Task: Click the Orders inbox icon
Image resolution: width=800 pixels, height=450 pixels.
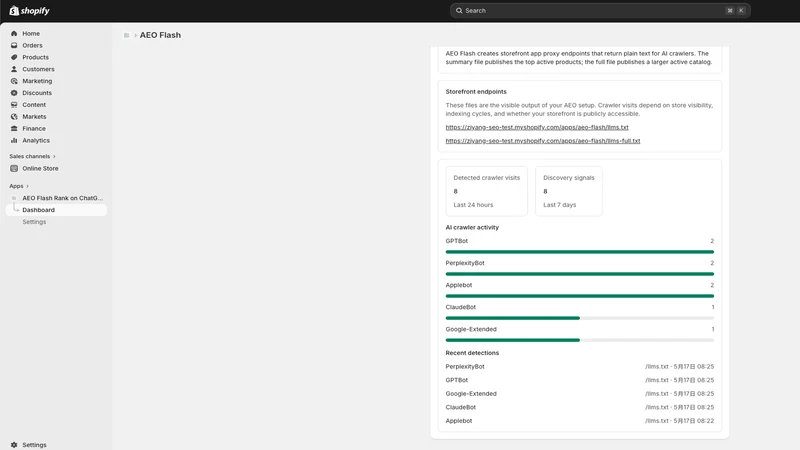Action: (x=14, y=45)
